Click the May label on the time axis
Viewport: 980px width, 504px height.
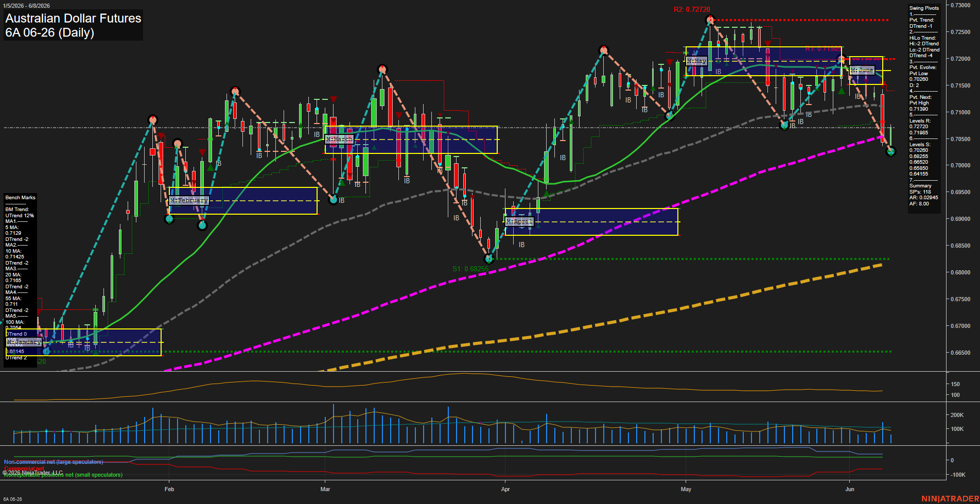click(x=686, y=489)
